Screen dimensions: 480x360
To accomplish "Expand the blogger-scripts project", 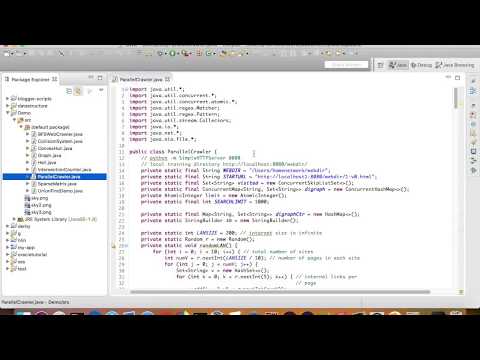I will pyautogui.click(x=7, y=99).
